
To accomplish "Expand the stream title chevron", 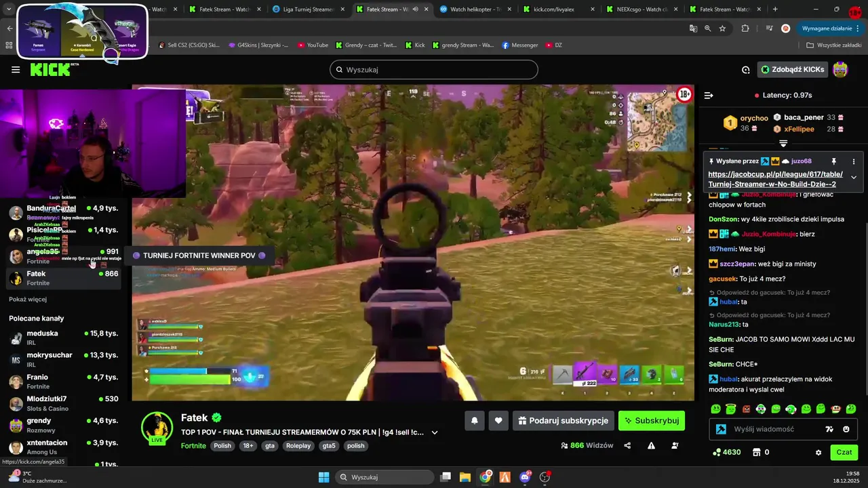I will [435, 432].
